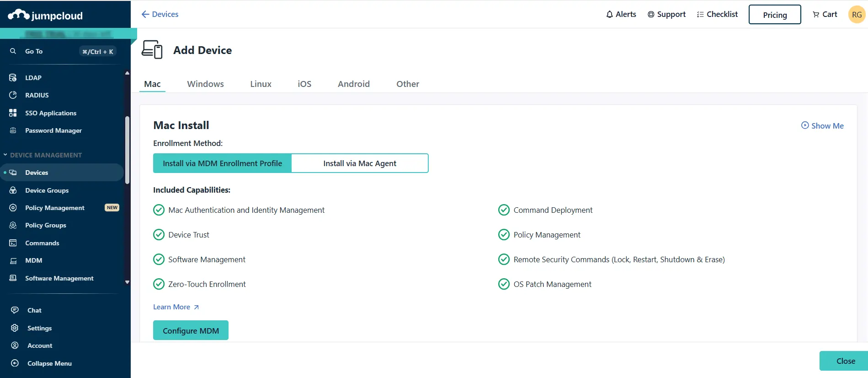The image size is (868, 378).
Task: Click the OS Patch Management checkmark icon
Action: (504, 284)
